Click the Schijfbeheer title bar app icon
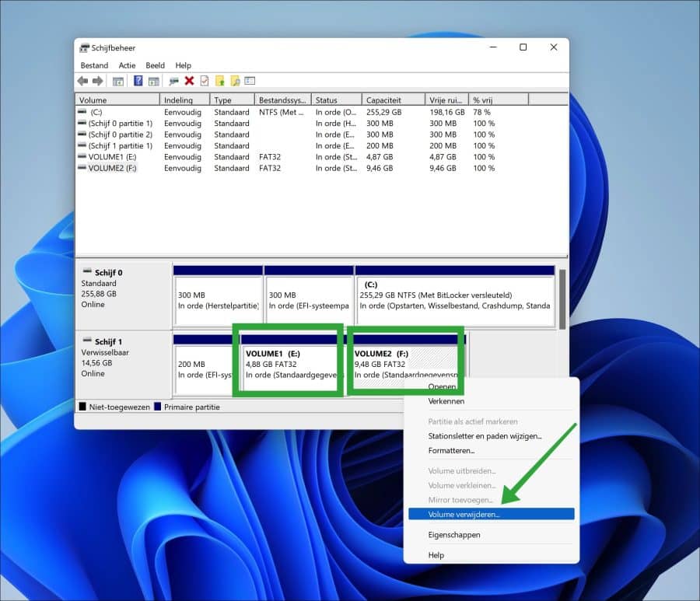The image size is (700, 601). [84, 48]
